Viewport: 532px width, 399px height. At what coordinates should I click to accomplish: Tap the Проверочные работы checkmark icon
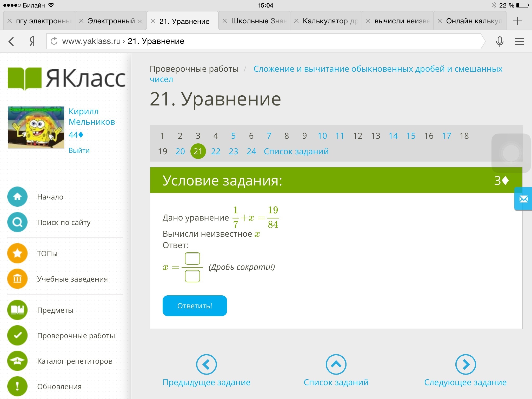(x=17, y=335)
